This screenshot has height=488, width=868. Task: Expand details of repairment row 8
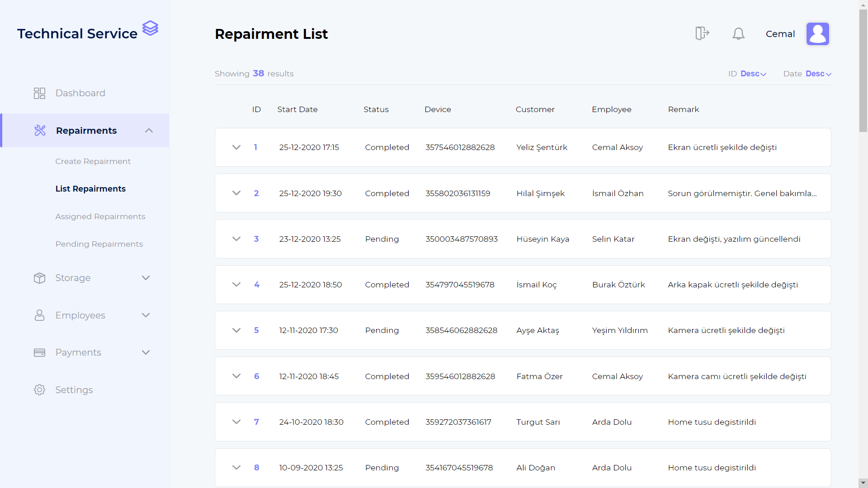[x=236, y=468]
